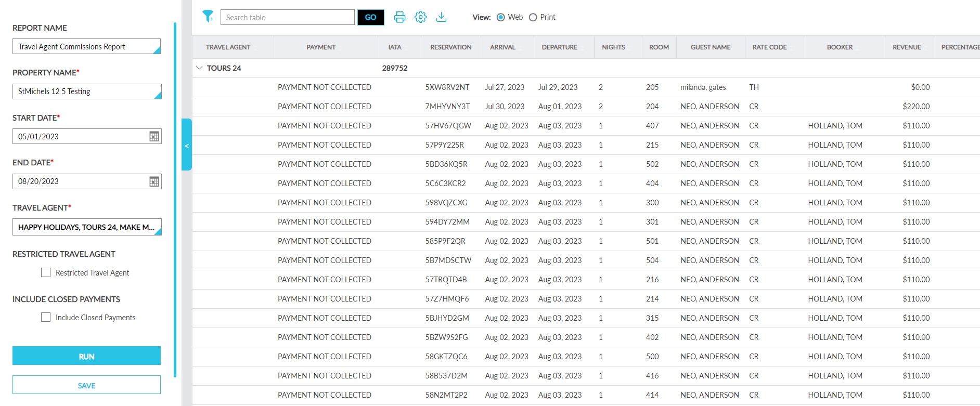The height and width of the screenshot is (406, 980).
Task: Open the End Date calendar picker
Action: (x=154, y=181)
